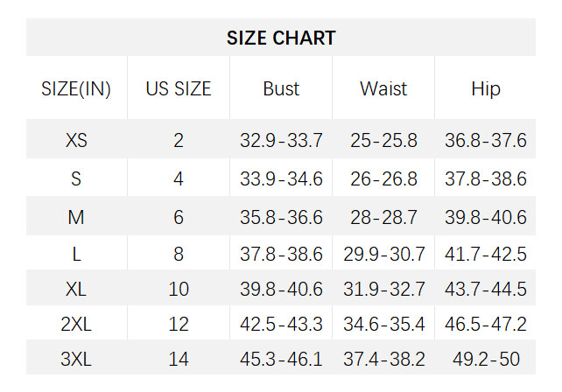
Task: Click waist value 34.6-35.4
Action: tap(383, 325)
